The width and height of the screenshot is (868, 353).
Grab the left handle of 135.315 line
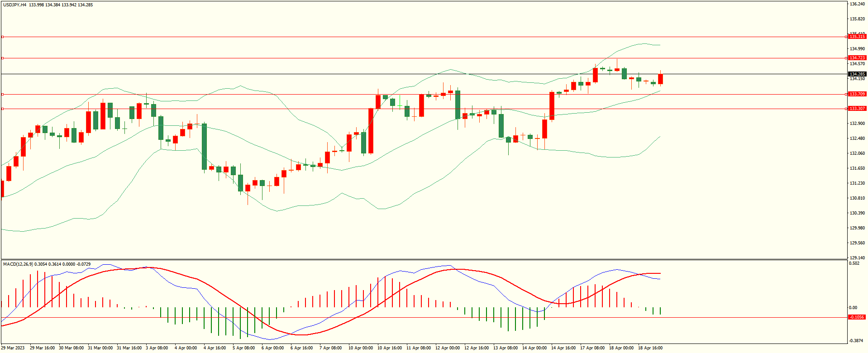tap(2, 37)
